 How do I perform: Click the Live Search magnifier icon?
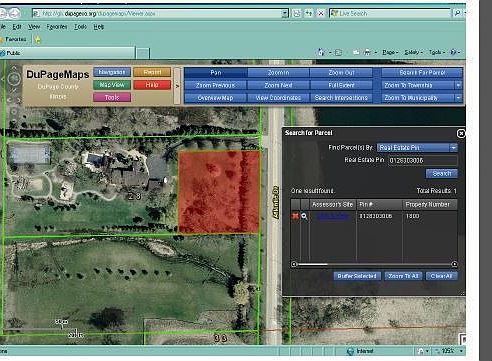457,13
